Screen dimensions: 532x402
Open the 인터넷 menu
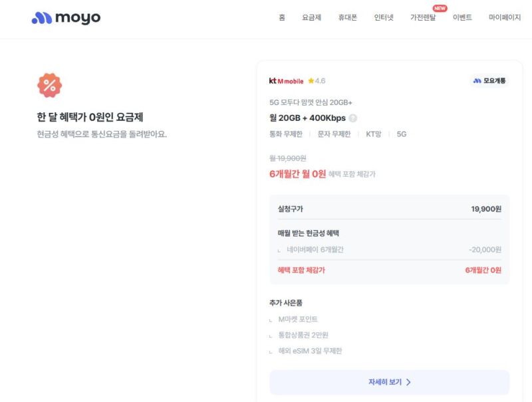click(x=384, y=18)
